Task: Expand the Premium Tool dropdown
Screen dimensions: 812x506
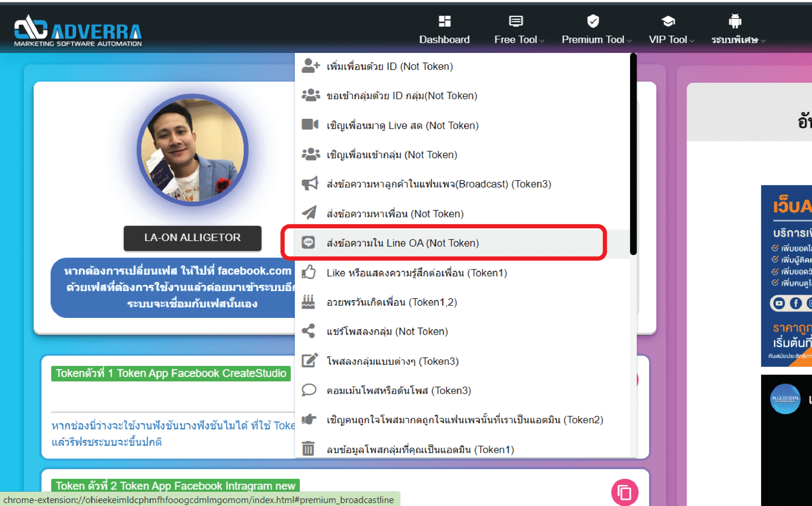Action: pos(596,39)
